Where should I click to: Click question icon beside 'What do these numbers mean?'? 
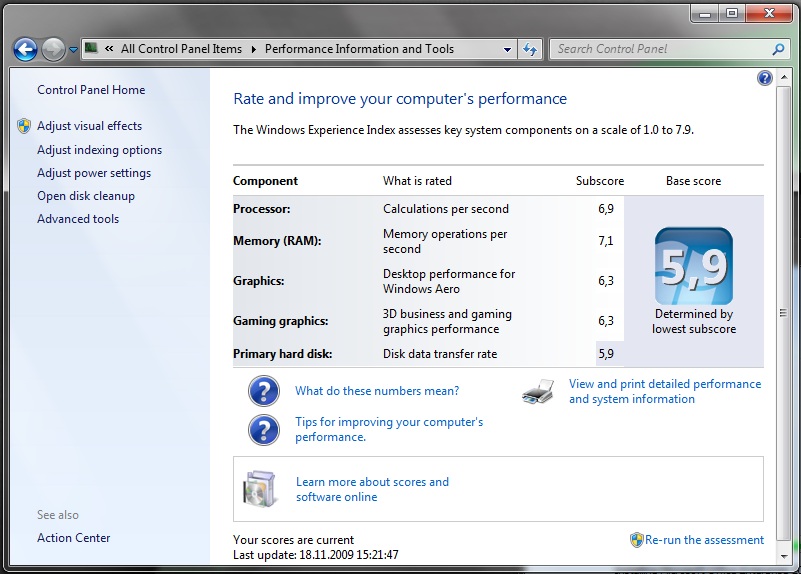point(263,391)
